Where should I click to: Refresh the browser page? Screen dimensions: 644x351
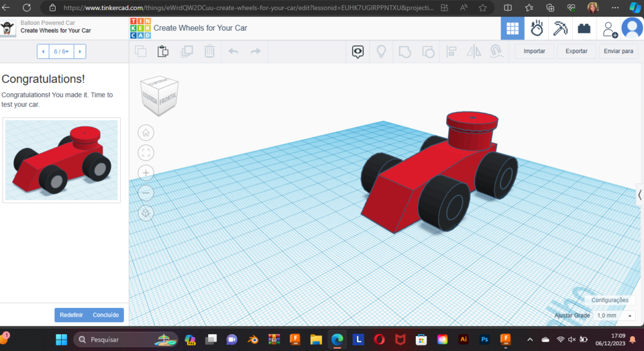[x=27, y=7]
